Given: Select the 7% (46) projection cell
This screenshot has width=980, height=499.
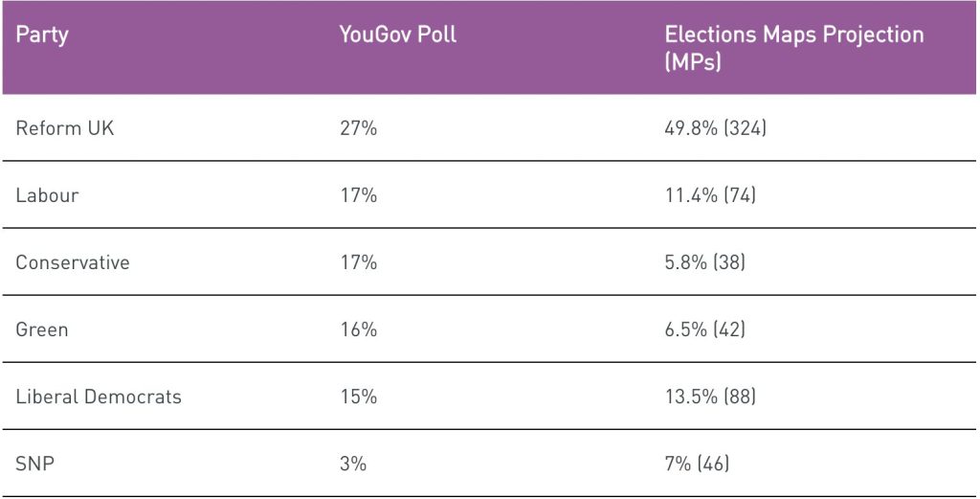Looking at the screenshot, I should pyautogui.click(x=697, y=464).
